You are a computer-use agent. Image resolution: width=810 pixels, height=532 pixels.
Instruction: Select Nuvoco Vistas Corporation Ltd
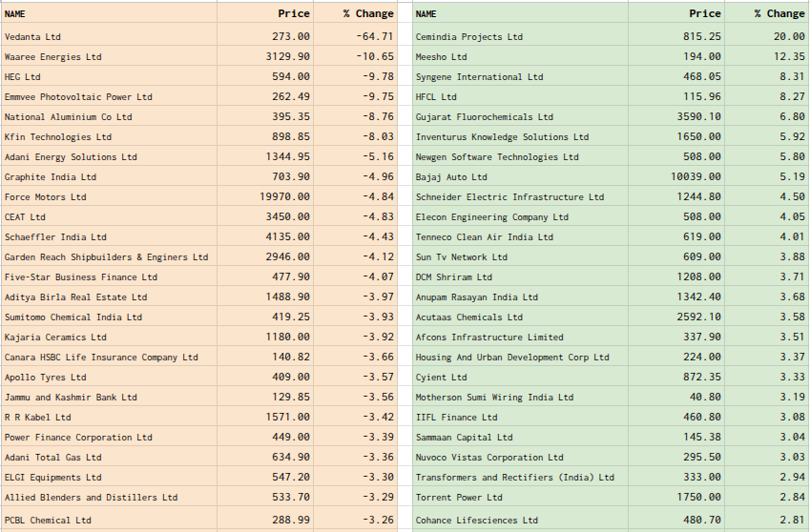[x=520, y=458]
